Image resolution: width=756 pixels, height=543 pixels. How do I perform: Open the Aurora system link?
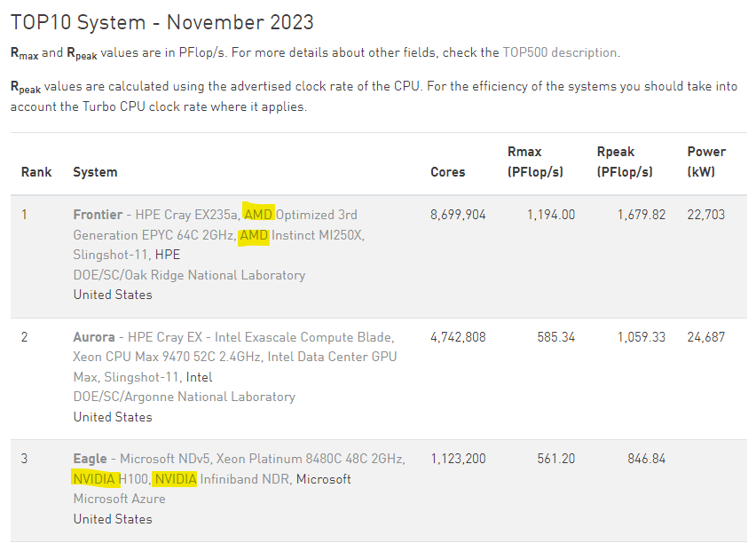[94, 337]
